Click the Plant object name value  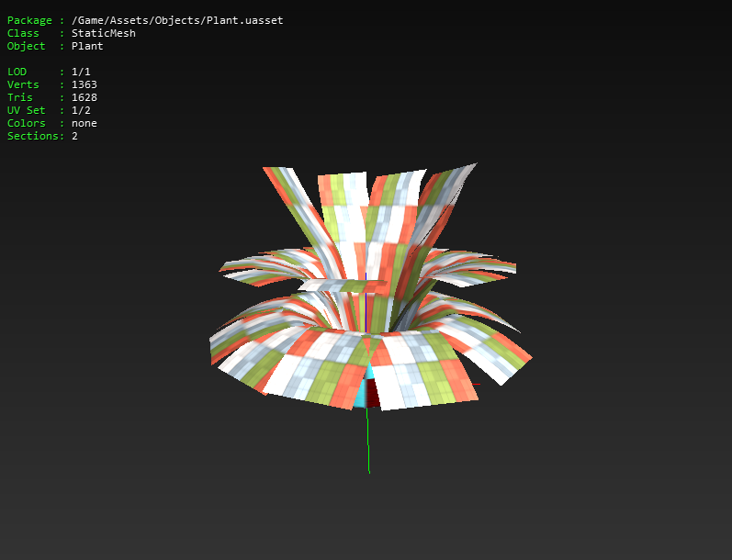87,46
